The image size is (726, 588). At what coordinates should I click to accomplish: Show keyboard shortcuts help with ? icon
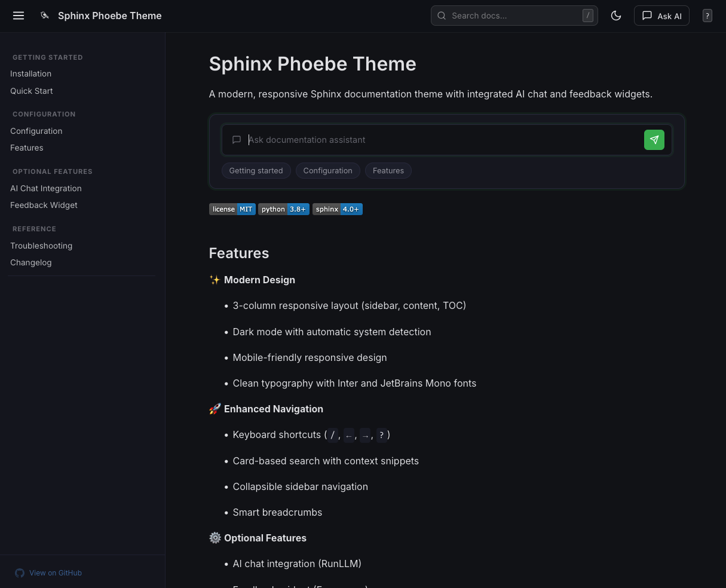tap(707, 16)
